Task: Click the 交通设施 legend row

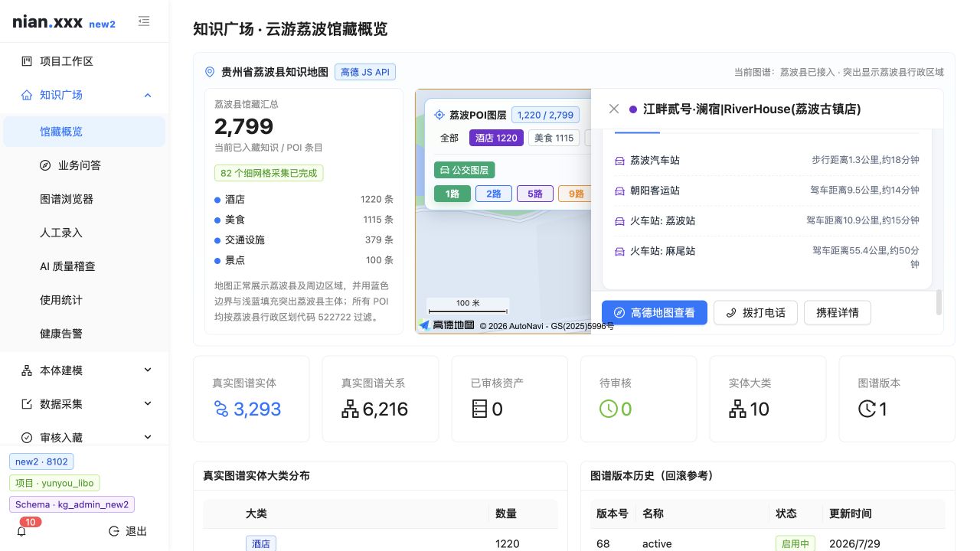Action: tap(304, 240)
